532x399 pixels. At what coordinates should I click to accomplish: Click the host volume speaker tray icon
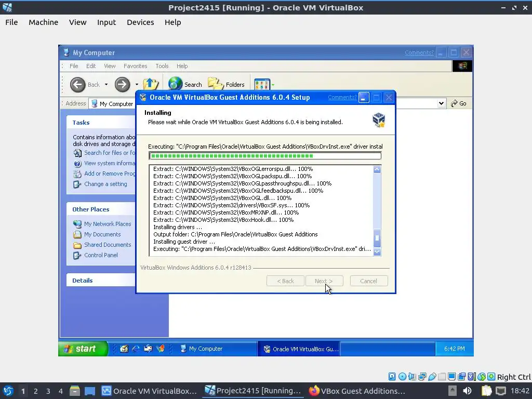pyautogui.click(x=467, y=391)
